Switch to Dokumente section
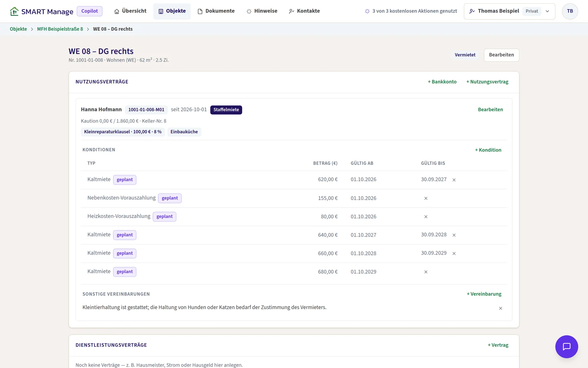The width and height of the screenshot is (588, 368). click(216, 11)
